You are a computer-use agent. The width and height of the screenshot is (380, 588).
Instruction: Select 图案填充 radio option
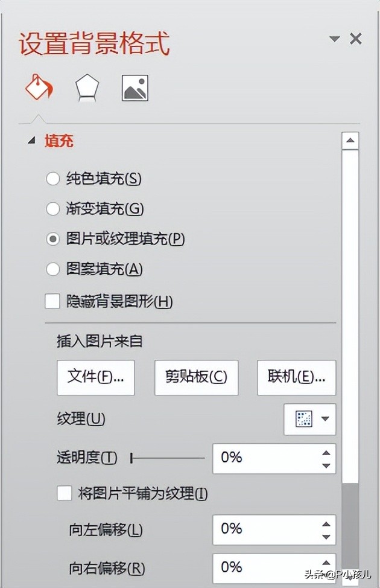pos(53,269)
